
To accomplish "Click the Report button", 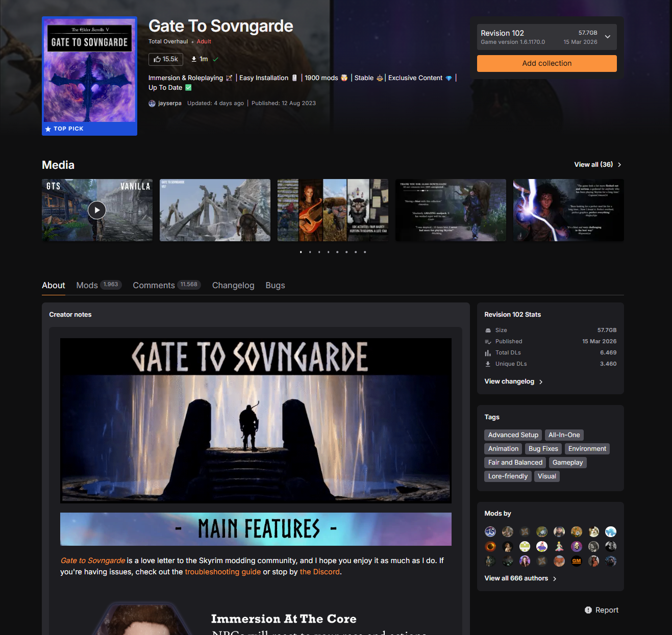I will pyautogui.click(x=602, y=610).
